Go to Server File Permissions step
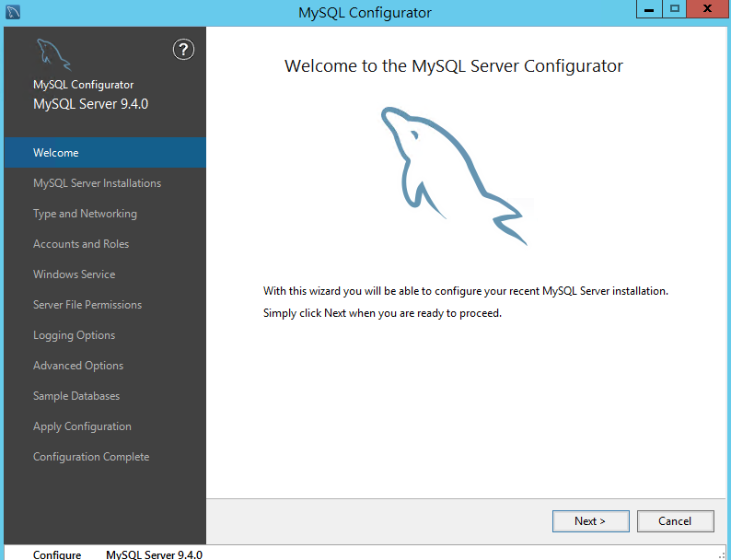This screenshot has width=731, height=560. tap(87, 305)
